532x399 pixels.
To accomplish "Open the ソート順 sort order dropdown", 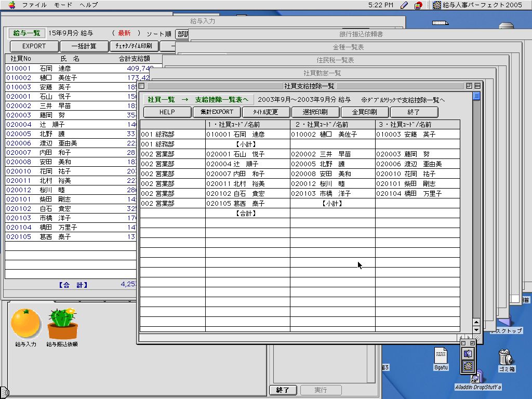I will pos(182,34).
